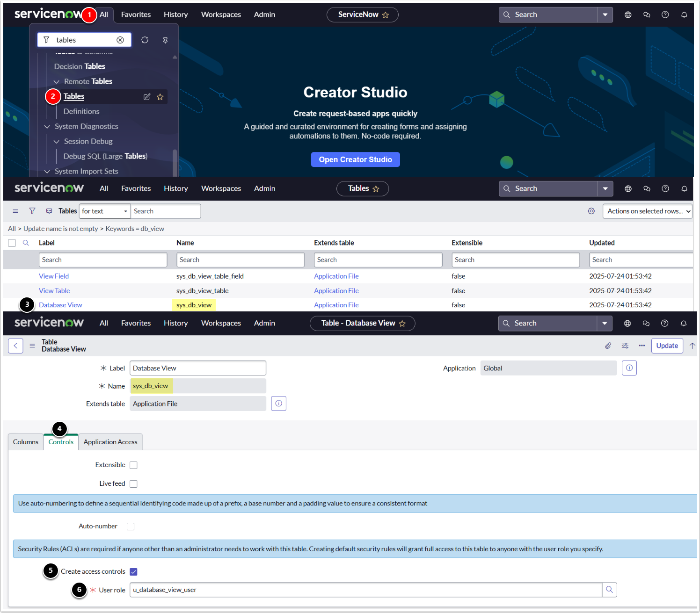Open the View Field table record link
The width and height of the screenshot is (700, 613).
point(54,276)
